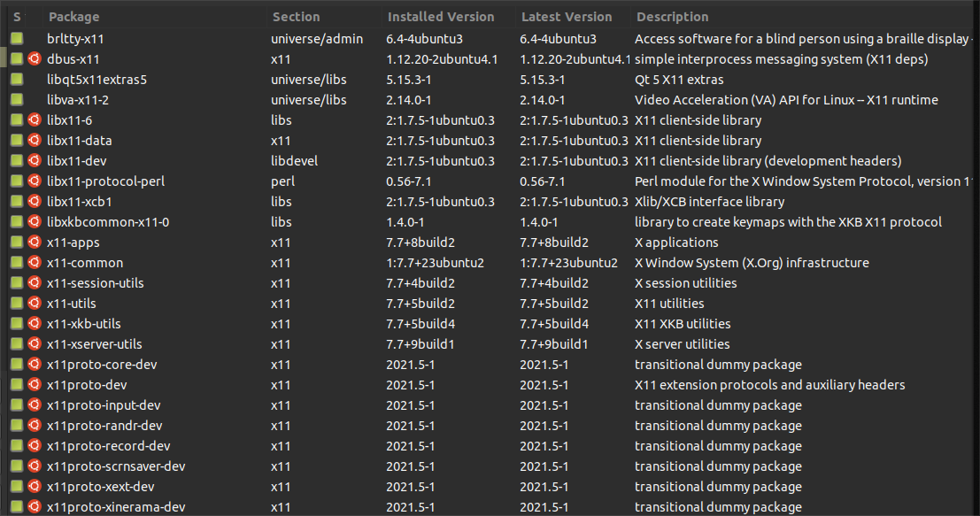Click the Ubuntu logo icon next to libx11-6
This screenshot has width=980, height=516.
[x=35, y=120]
